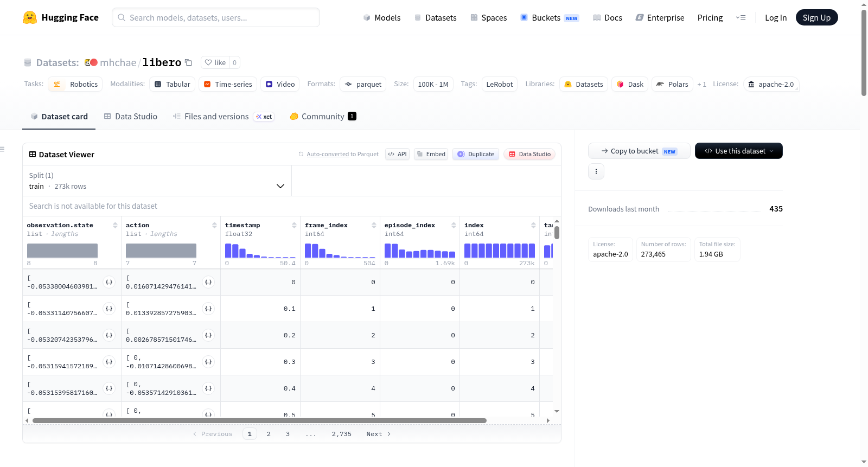Open the Models menu
The width and height of the screenshot is (868, 467).
point(382,17)
